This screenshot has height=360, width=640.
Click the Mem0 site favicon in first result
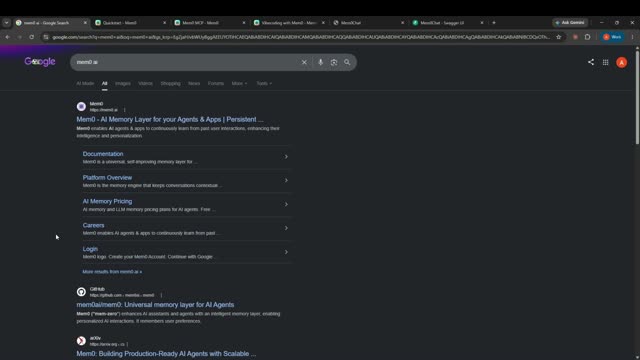(81, 107)
